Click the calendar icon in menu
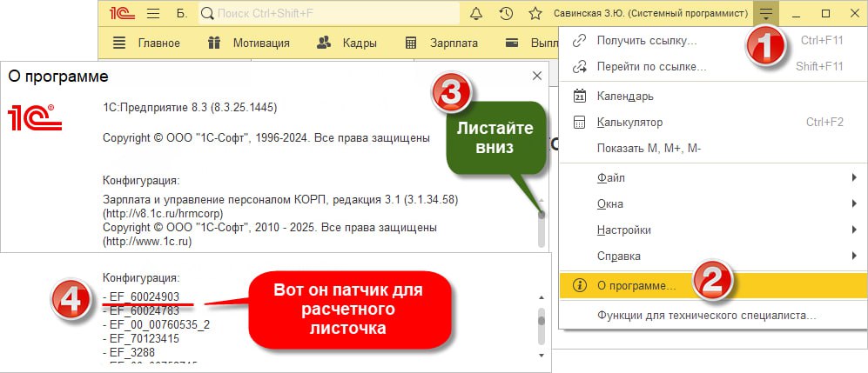The width and height of the screenshot is (868, 373). pyautogui.click(x=580, y=97)
